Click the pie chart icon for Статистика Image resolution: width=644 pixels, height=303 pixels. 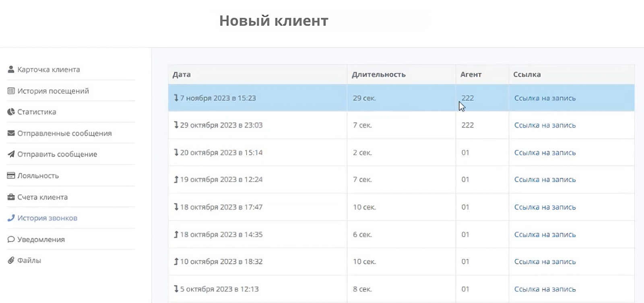point(11,112)
